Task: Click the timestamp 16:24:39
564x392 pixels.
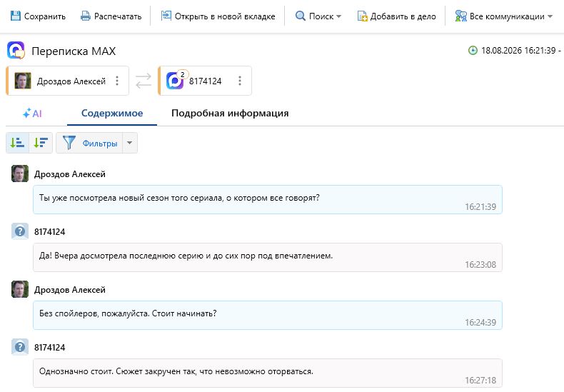Action: click(480, 323)
